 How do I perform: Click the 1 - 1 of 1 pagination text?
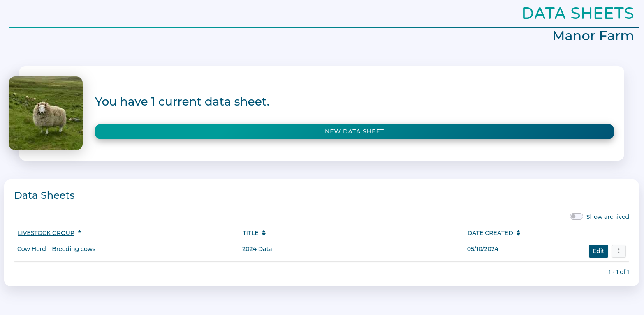click(x=619, y=271)
